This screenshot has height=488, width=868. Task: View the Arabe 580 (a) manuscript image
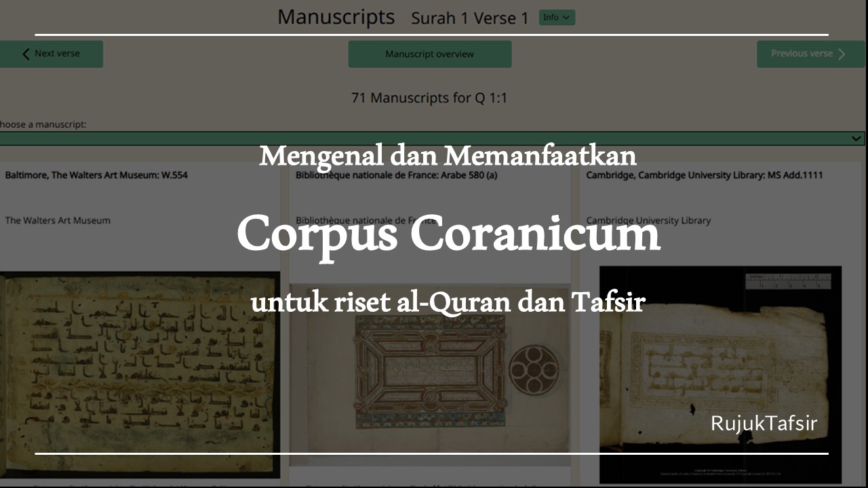click(x=430, y=375)
